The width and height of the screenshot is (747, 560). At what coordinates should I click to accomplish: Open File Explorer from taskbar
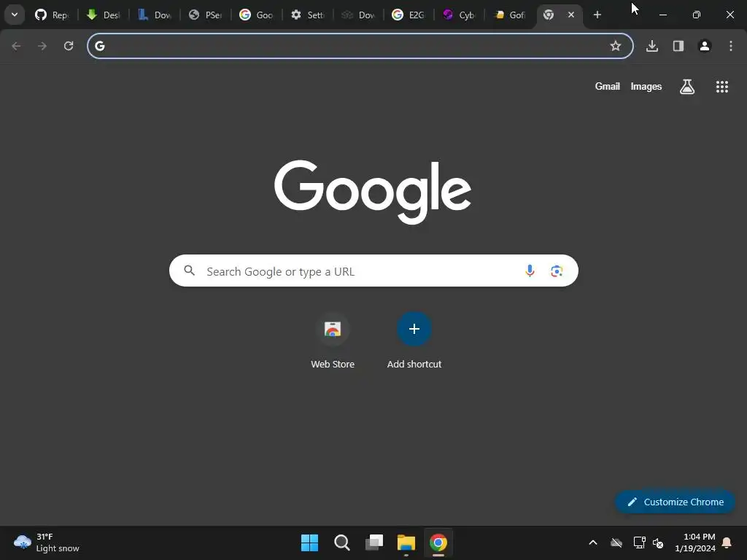406,542
